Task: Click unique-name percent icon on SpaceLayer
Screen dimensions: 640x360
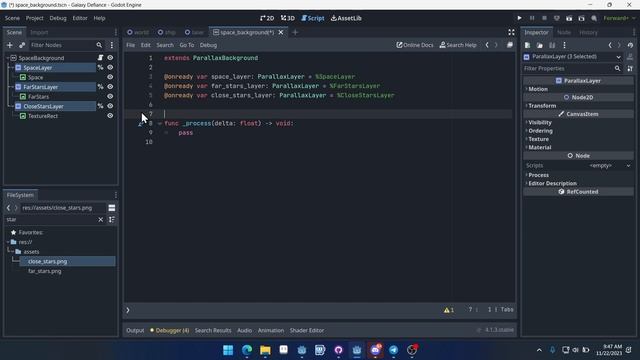Action: [100, 68]
